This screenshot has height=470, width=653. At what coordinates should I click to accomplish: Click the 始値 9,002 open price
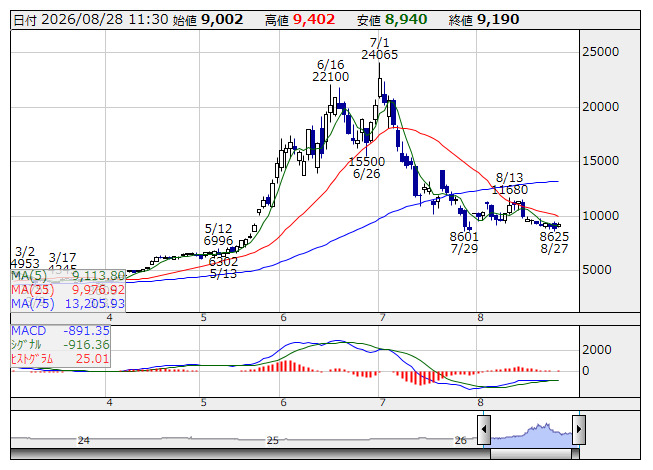click(x=208, y=20)
